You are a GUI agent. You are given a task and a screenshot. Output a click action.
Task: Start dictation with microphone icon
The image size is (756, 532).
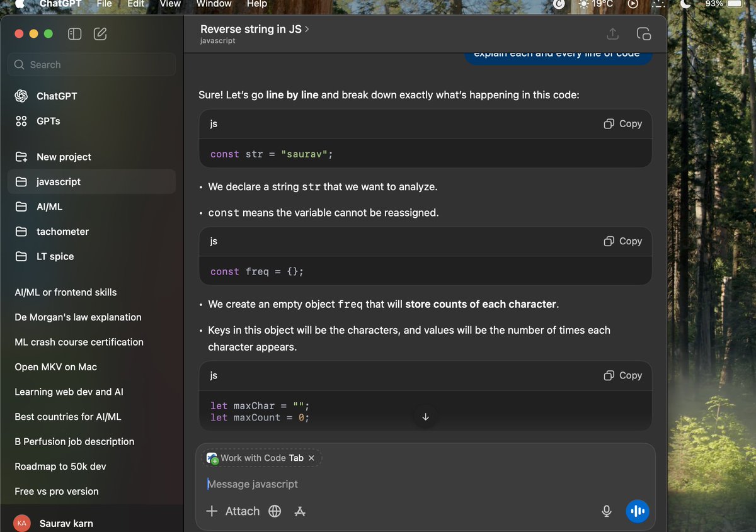(607, 511)
